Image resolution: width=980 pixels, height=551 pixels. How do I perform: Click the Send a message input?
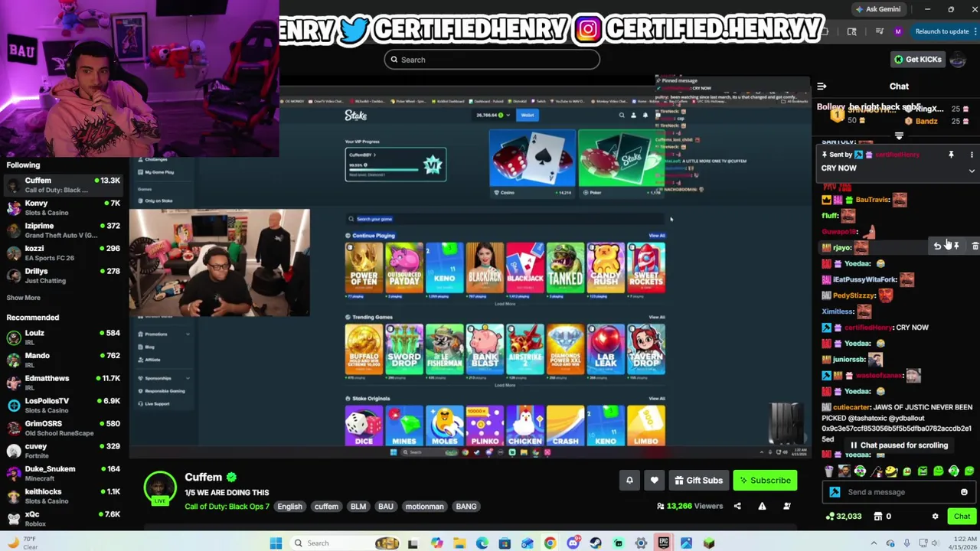tap(900, 492)
